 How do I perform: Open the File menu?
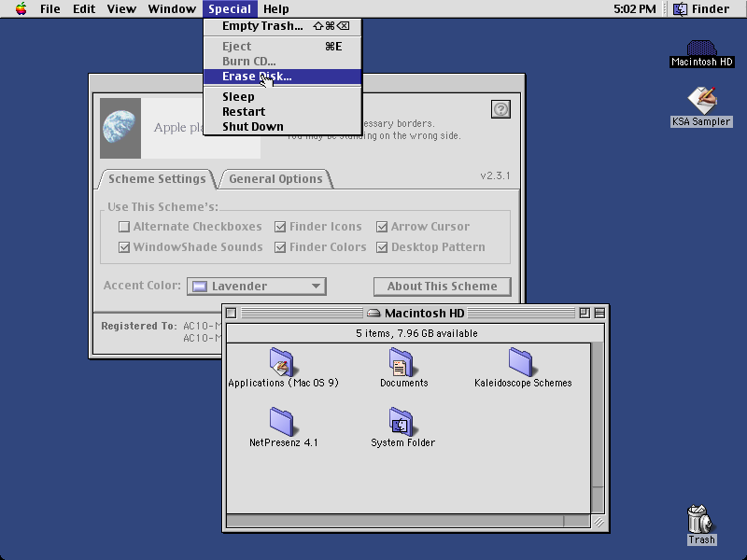tap(50, 9)
